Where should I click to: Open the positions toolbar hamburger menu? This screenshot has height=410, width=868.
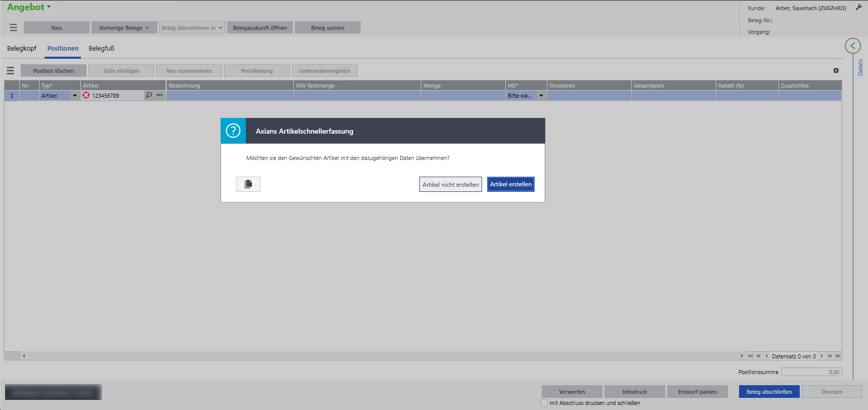(x=10, y=71)
